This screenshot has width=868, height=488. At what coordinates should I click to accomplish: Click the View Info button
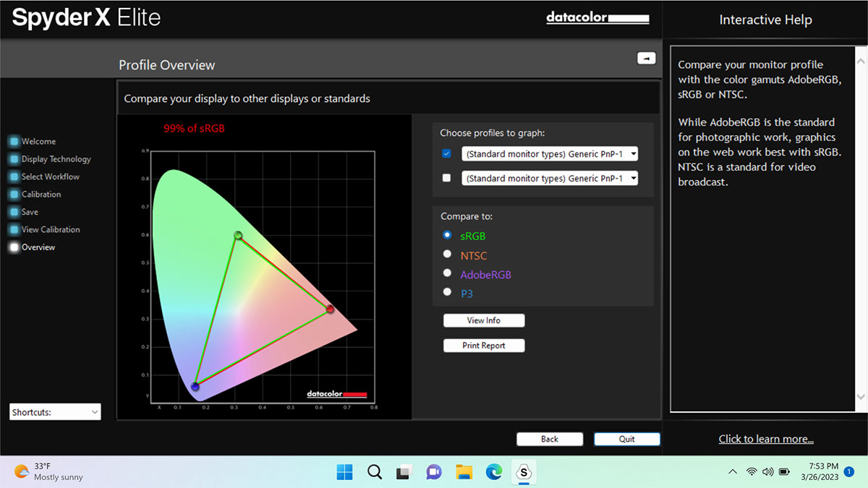click(x=484, y=320)
